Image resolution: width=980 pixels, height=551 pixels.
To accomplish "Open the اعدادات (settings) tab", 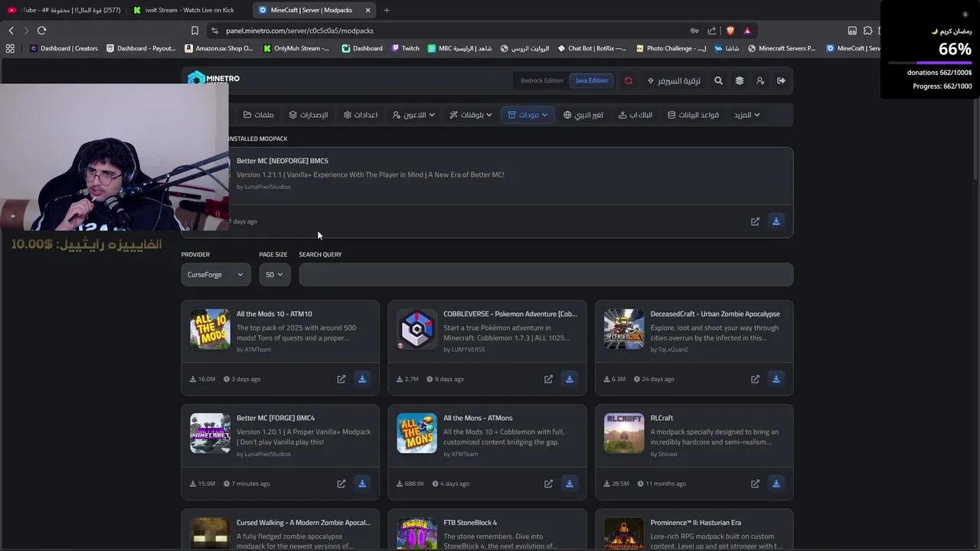I will (361, 115).
